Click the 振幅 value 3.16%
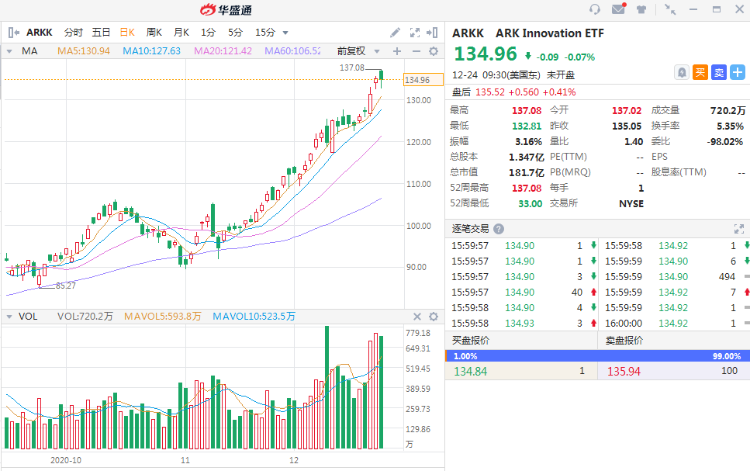This screenshot has height=471, width=750. [528, 142]
